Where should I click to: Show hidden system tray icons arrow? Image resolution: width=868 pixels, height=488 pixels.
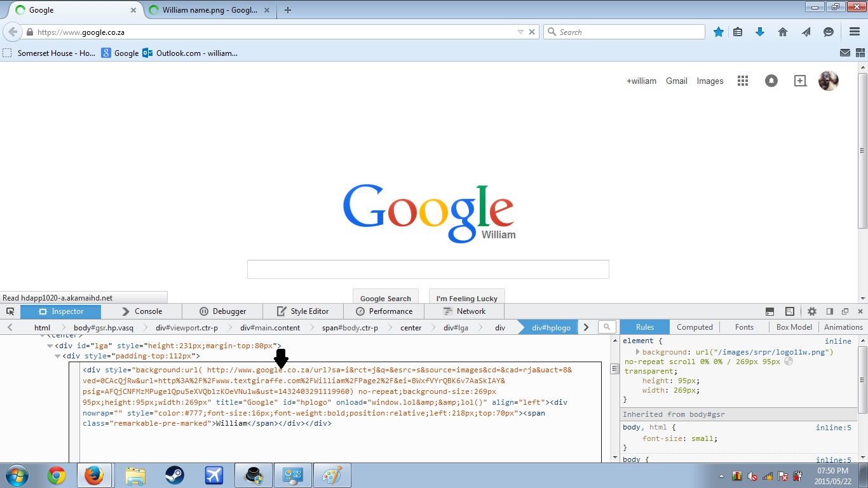pos(721,475)
